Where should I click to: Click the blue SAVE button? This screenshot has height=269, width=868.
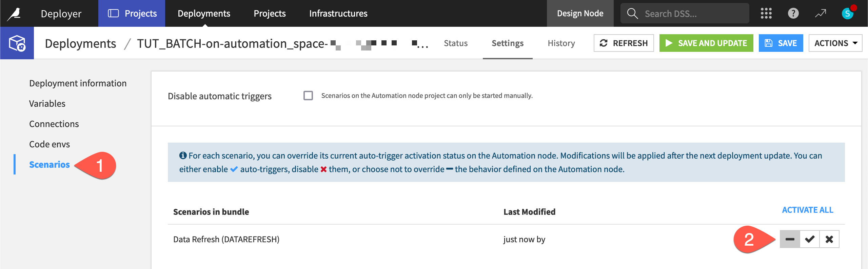pos(781,43)
